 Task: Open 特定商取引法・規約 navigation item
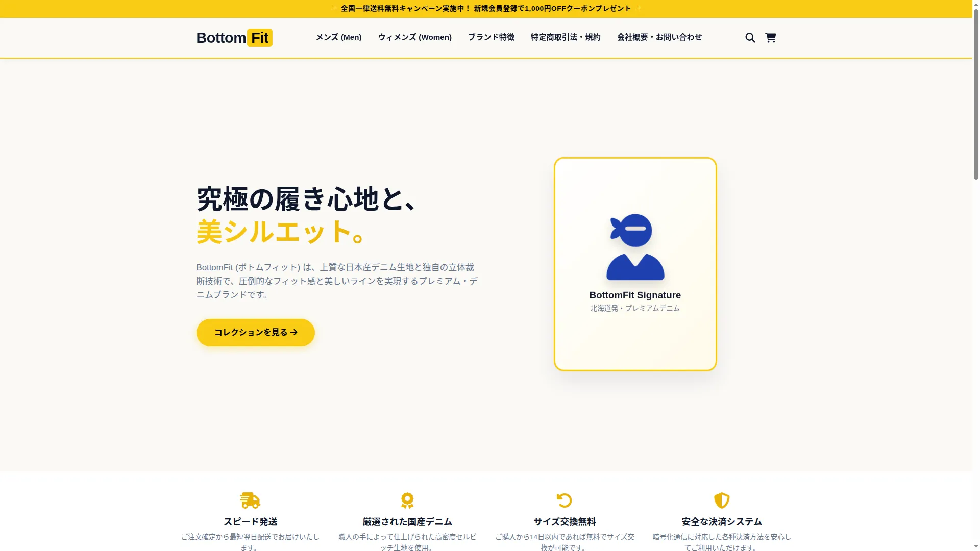566,37
